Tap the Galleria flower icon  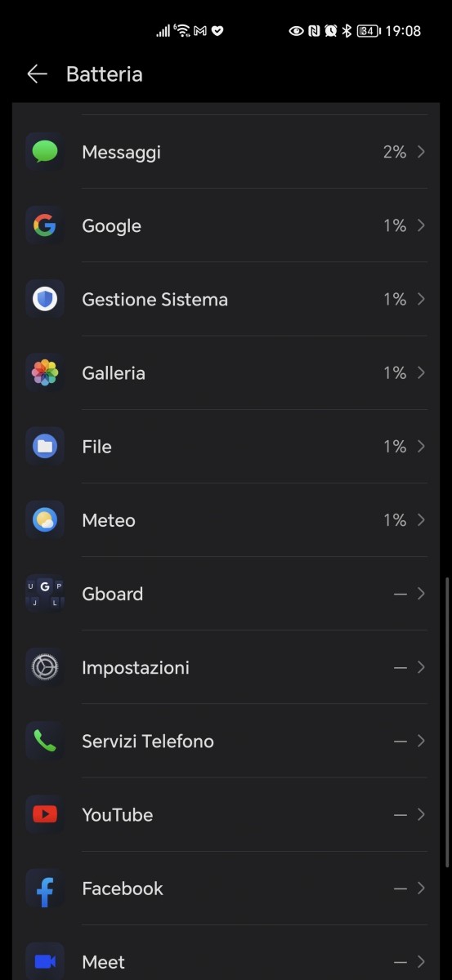click(x=45, y=373)
